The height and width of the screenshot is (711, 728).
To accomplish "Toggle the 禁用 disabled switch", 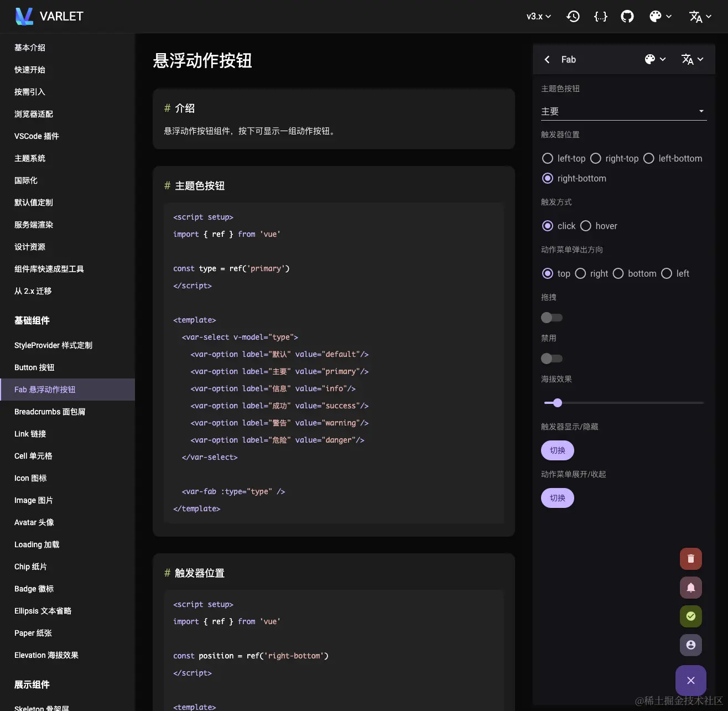I will tap(552, 359).
